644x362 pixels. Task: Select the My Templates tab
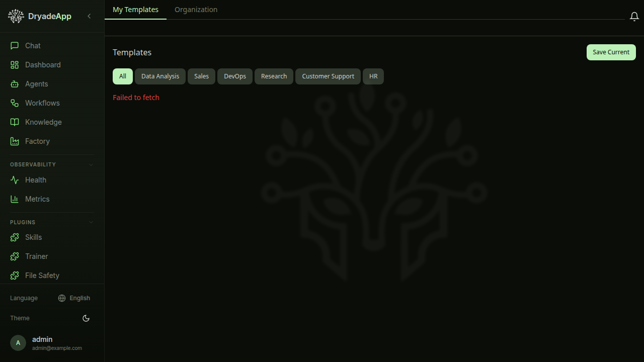click(x=135, y=10)
